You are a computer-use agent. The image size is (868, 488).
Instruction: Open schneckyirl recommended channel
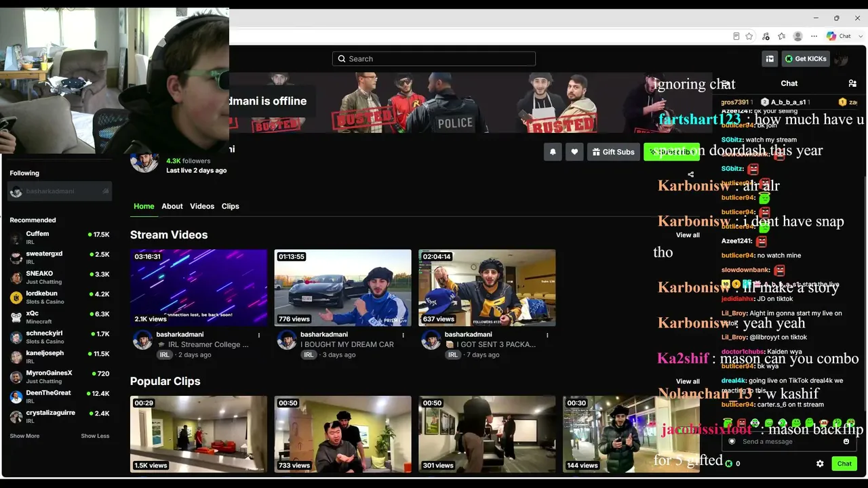coord(60,337)
